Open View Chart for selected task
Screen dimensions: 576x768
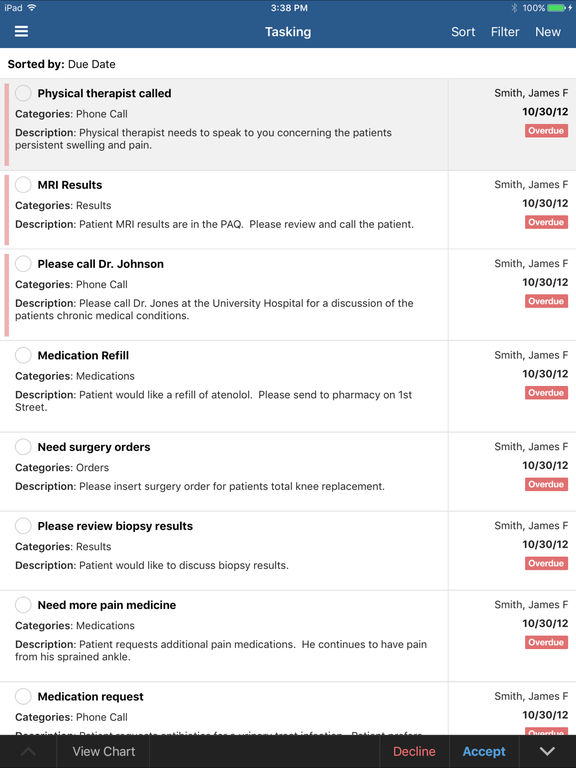pyautogui.click(x=104, y=751)
